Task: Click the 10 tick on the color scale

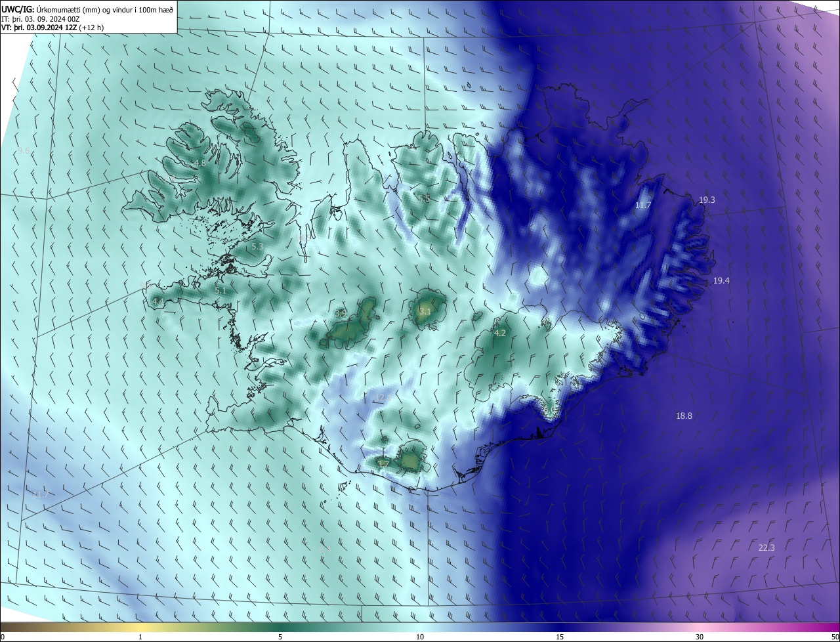Action: (x=420, y=637)
